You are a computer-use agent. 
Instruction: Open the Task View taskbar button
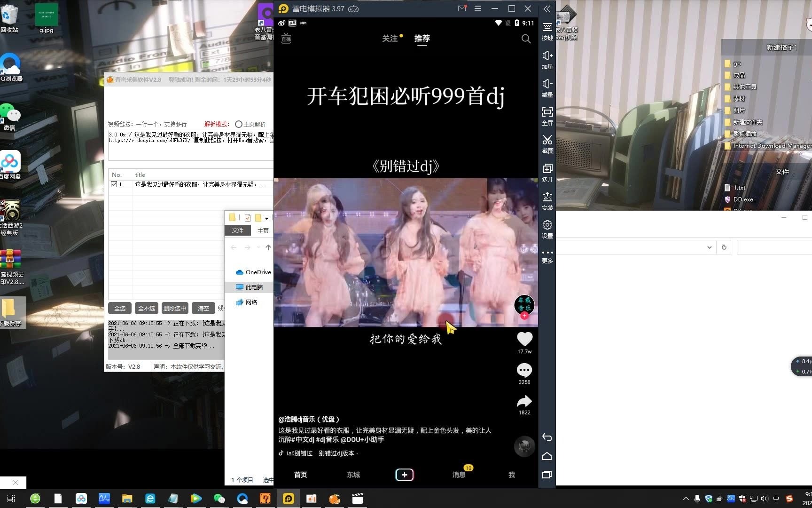[x=11, y=499]
